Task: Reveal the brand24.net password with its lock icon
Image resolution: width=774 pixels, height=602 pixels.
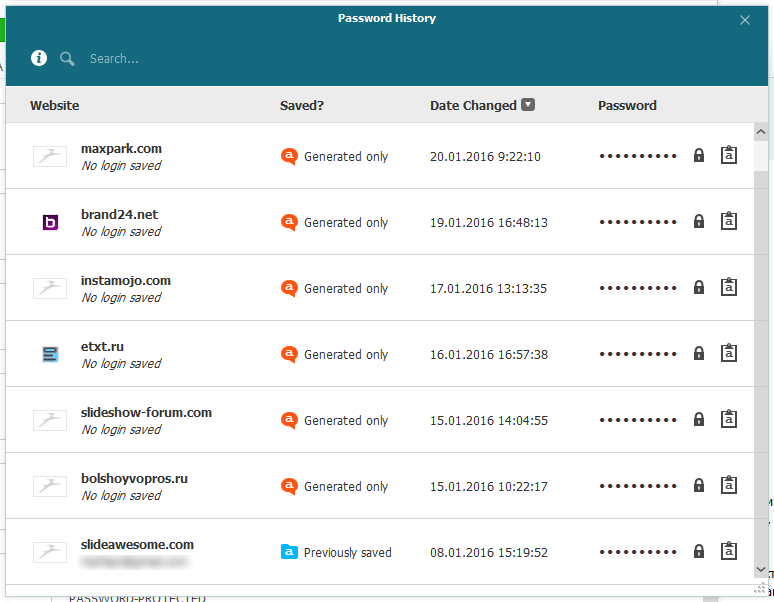Action: click(x=698, y=222)
